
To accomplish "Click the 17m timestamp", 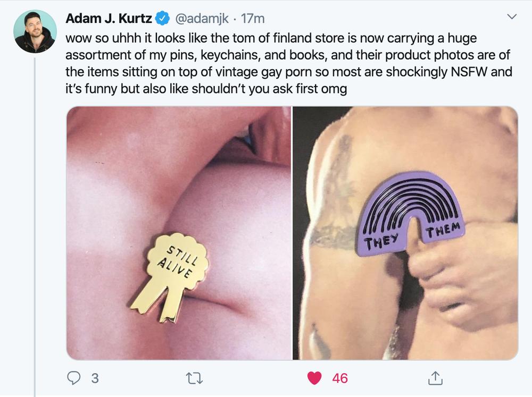I will (253, 19).
